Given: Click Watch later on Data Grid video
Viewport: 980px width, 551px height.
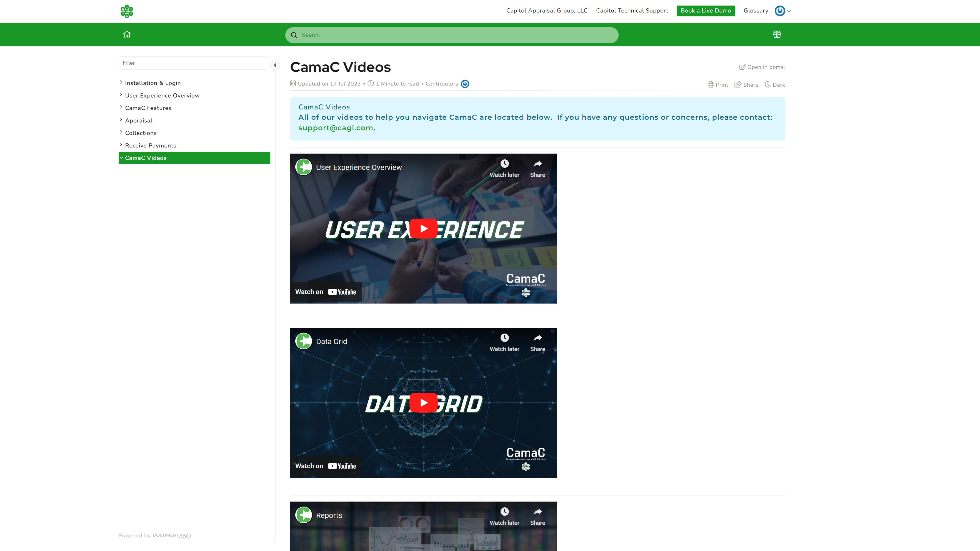Looking at the screenshot, I should pos(504,343).
